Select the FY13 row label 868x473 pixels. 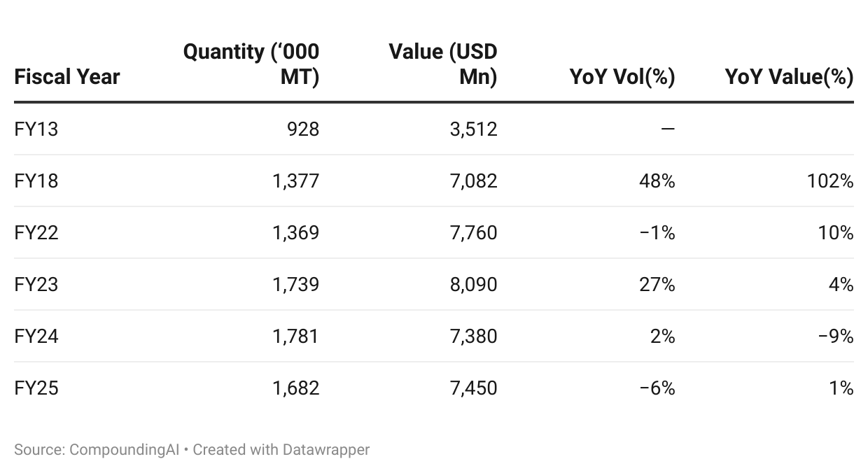[x=36, y=129]
